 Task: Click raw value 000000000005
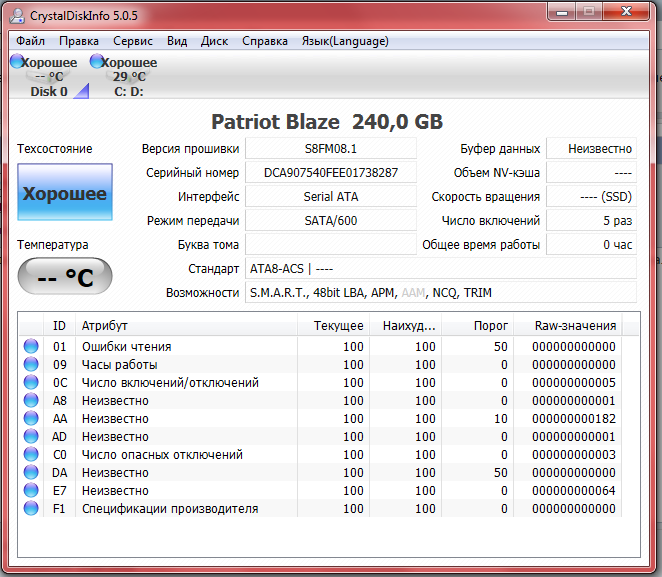(574, 383)
